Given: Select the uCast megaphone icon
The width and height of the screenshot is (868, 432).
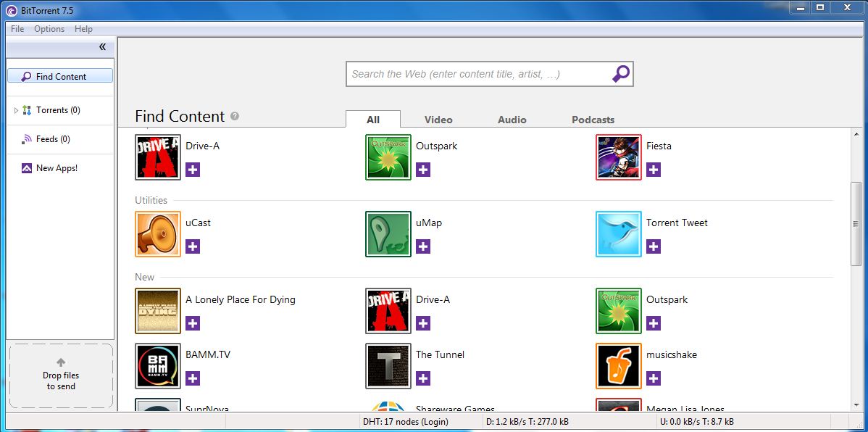Looking at the screenshot, I should 158,233.
